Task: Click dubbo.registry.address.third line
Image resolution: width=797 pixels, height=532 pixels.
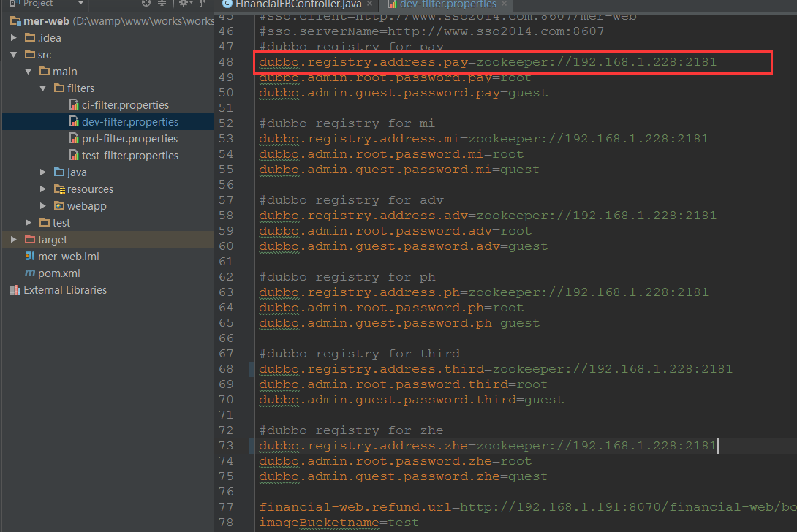Action: click(496, 369)
